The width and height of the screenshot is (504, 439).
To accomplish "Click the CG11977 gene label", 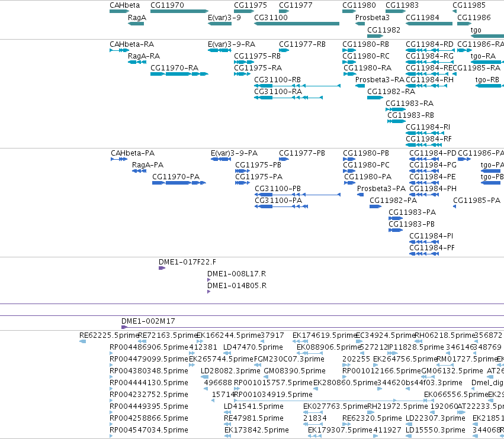I will click(296, 5).
